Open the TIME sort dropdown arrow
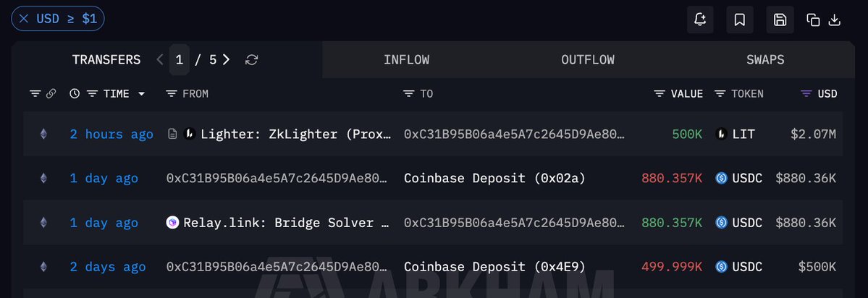868x298 pixels. (141, 94)
